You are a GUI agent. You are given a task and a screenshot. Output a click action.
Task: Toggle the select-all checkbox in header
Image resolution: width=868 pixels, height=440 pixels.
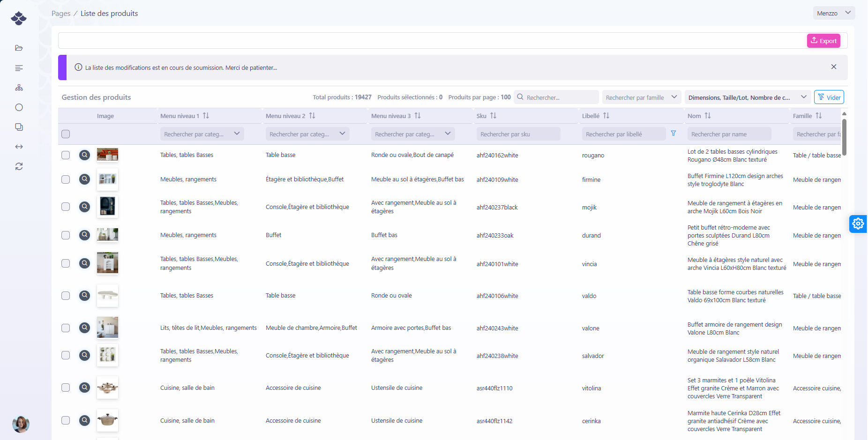[66, 134]
